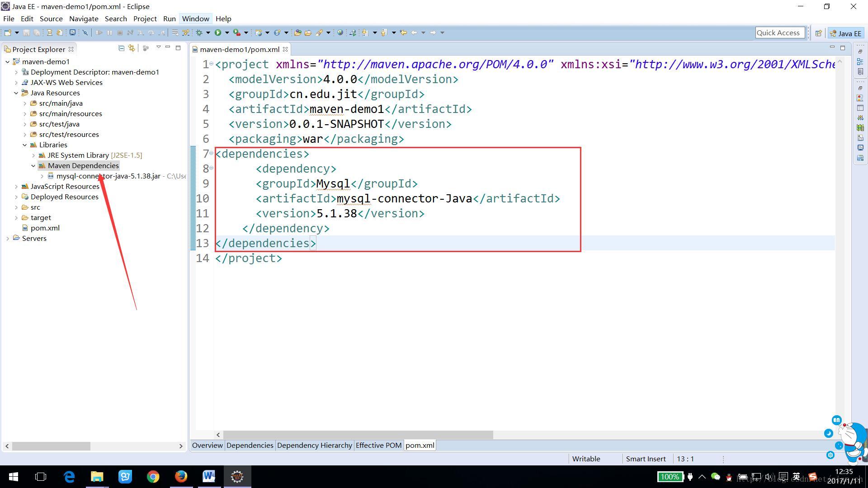Click the editor horizontal scrollbar thumb
The image size is (868, 488).
pyautogui.click(x=357, y=435)
